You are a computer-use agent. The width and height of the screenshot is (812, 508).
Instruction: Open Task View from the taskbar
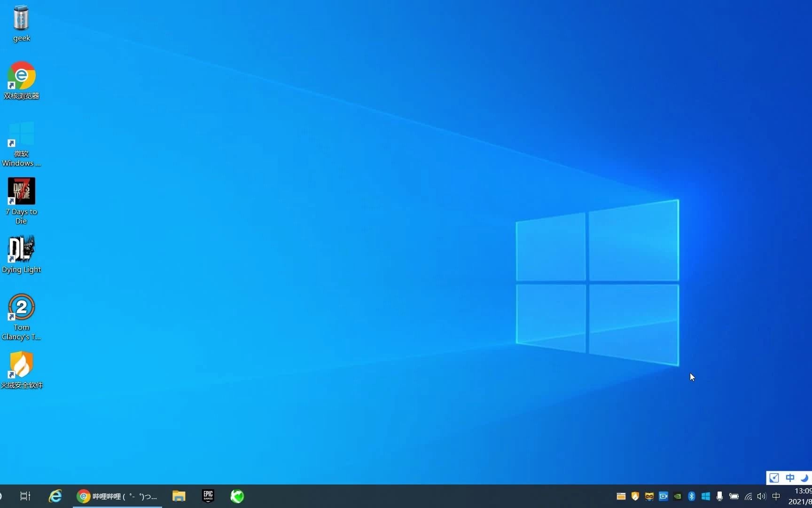(25, 496)
